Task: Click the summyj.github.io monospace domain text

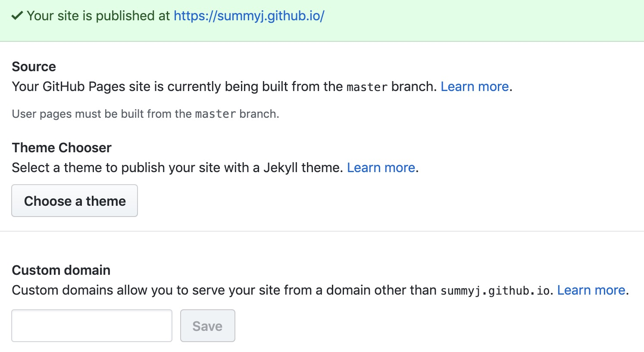Action: tap(495, 291)
